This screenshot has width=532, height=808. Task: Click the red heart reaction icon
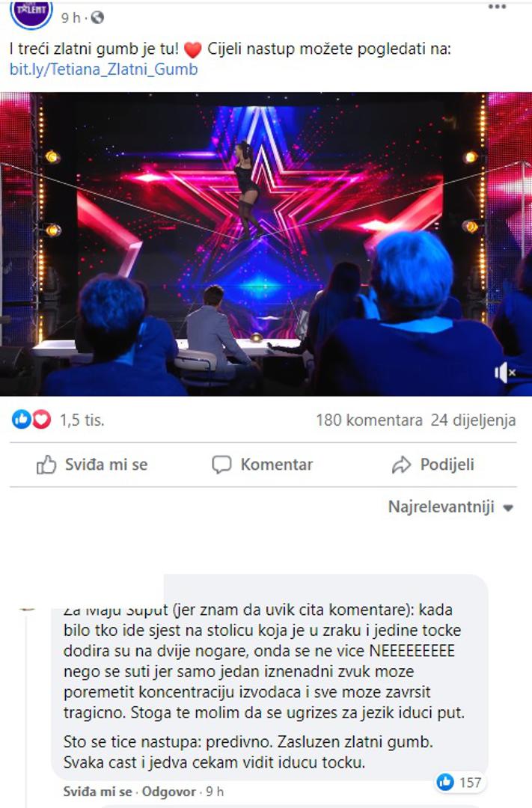42,420
